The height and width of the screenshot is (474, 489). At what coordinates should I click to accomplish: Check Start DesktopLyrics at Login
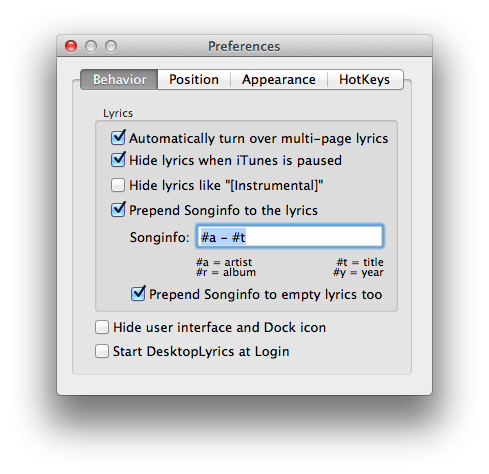click(102, 351)
